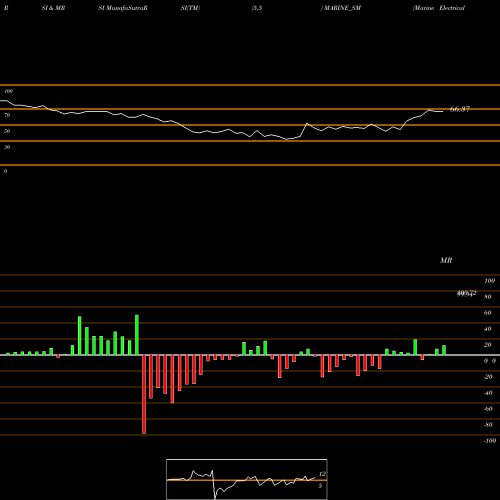Click the MR axis label -60
Image resolution: width=500 pixels, height=500 pixels.
click(x=488, y=409)
